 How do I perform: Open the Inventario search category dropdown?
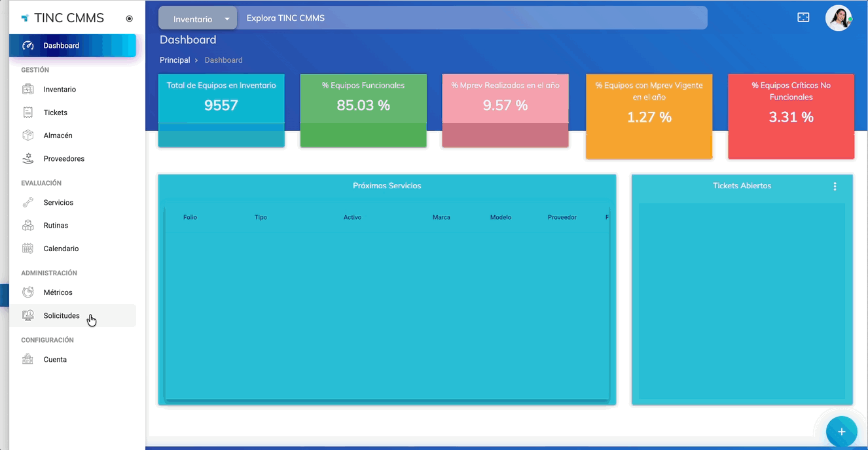(x=198, y=19)
